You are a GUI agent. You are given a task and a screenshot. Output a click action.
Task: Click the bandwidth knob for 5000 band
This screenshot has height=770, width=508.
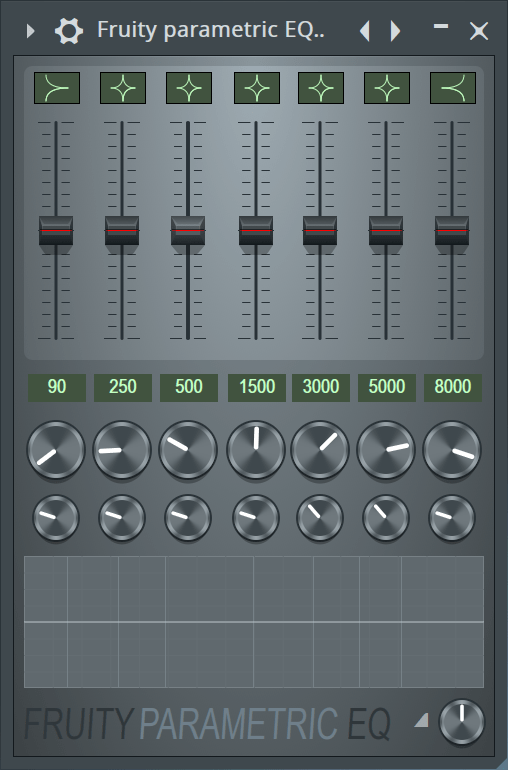(x=386, y=518)
